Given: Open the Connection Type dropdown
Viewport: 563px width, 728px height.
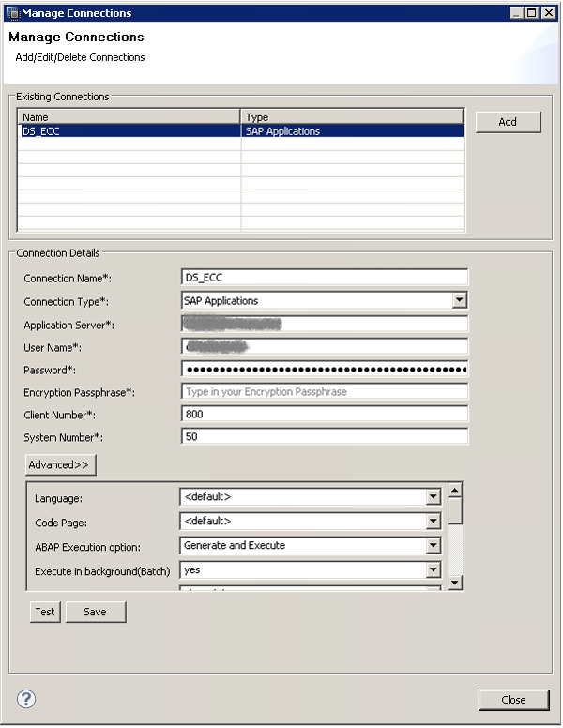Looking at the screenshot, I should (459, 301).
